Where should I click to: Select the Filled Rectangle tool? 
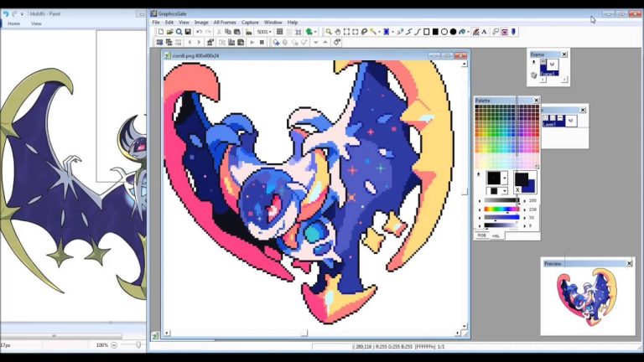435,32
